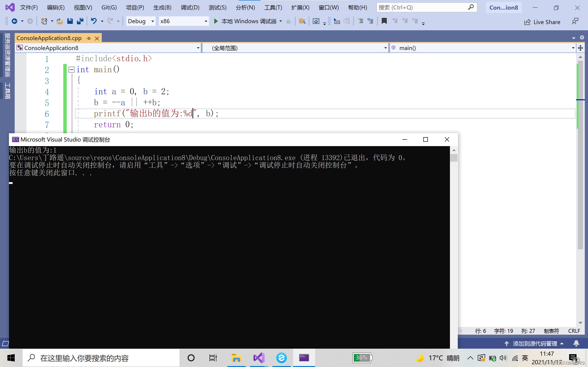
Task: Open the Debug configuration dropdown
Action: tap(153, 21)
